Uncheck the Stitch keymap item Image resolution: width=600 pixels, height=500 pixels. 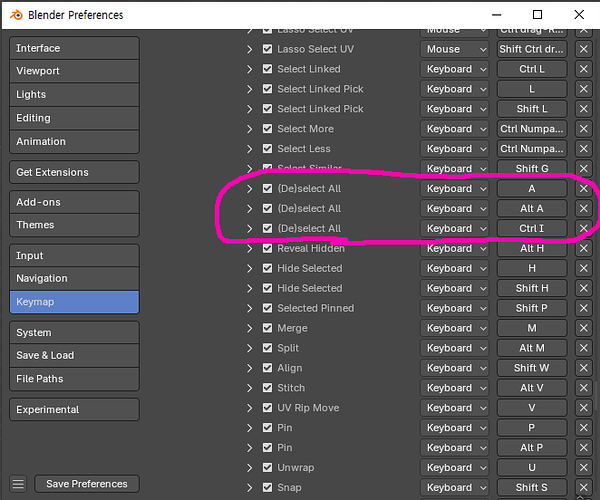pos(267,388)
